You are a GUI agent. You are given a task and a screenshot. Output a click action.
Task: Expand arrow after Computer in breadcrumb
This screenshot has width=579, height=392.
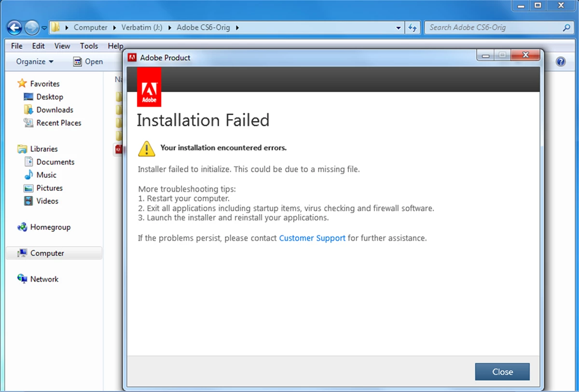pyautogui.click(x=115, y=27)
